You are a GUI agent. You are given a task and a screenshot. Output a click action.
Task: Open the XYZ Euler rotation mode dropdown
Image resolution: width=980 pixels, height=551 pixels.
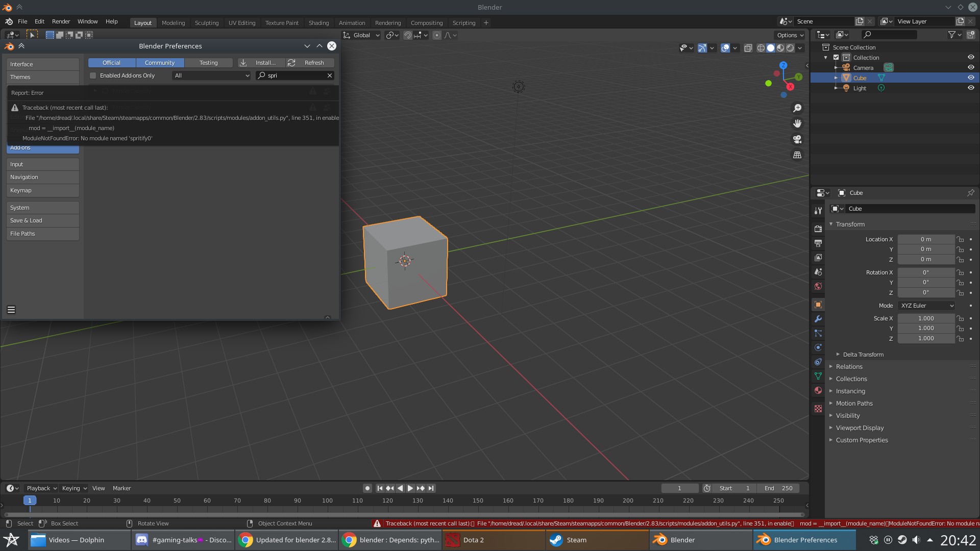point(926,306)
